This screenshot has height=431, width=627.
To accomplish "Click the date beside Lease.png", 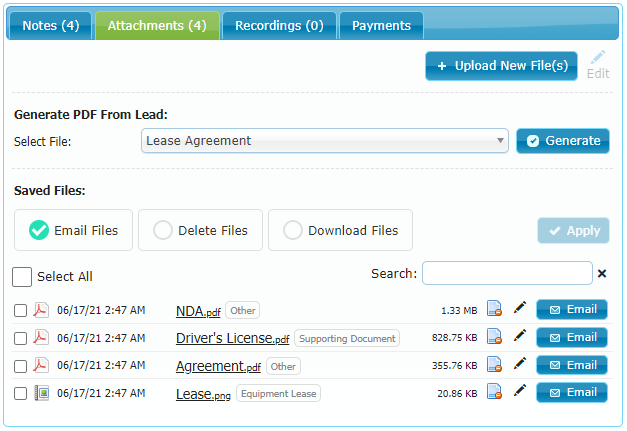I will point(101,393).
